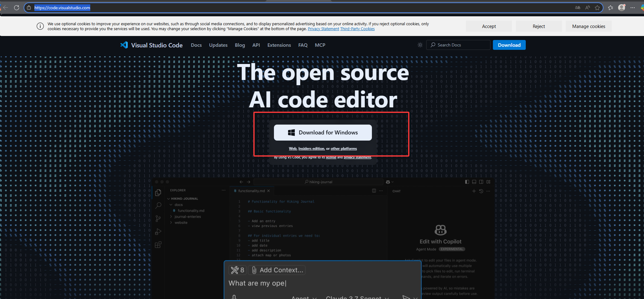Viewport: 644px width, 299px height.
Task: Select the Source Control icon in activity bar
Action: coord(158,218)
